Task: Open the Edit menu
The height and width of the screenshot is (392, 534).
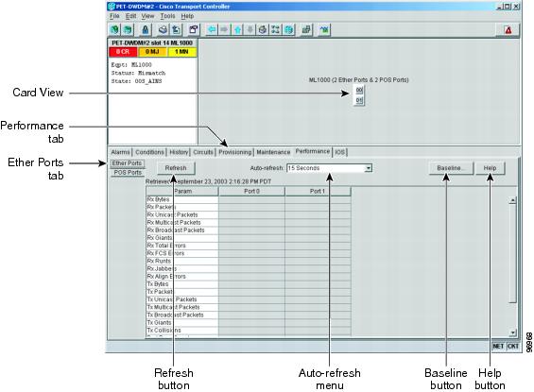Action: (130, 16)
